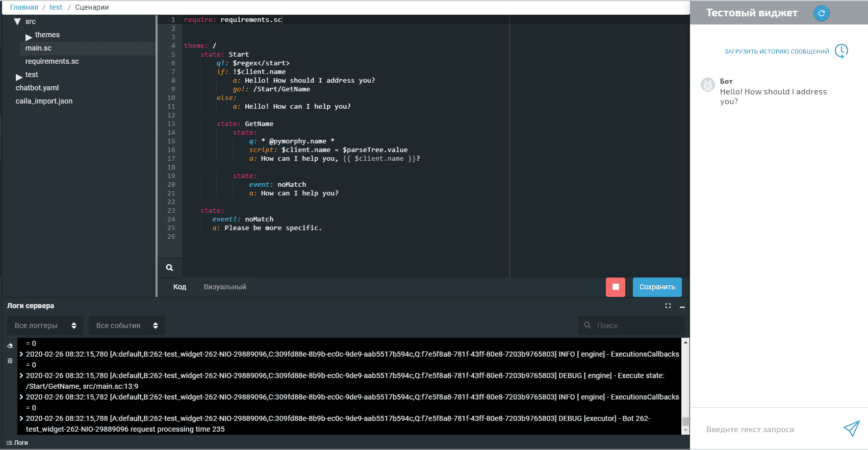This screenshot has width=868, height=450.
Task: Open the 'Все события' dropdown
Action: click(126, 326)
